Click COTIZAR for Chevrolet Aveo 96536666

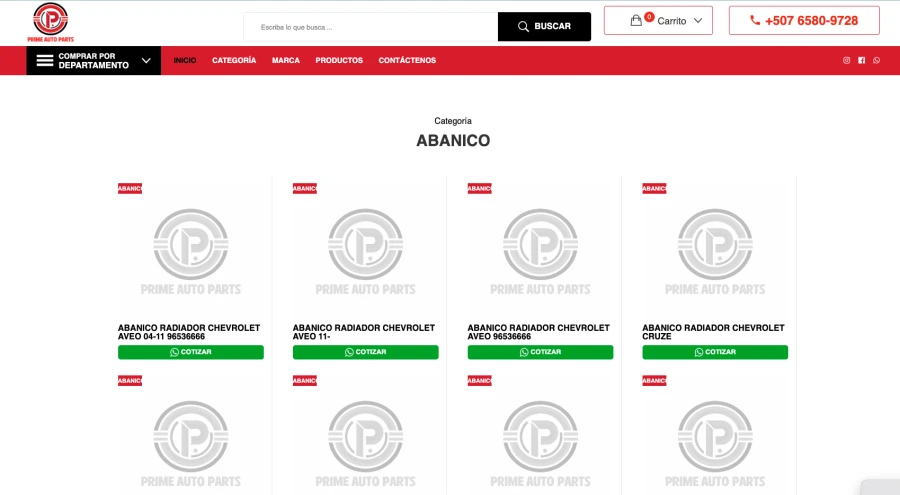(x=540, y=352)
